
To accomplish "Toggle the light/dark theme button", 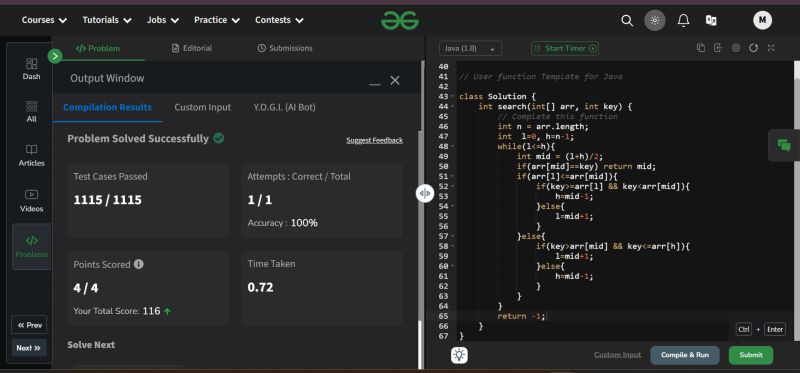I will 655,20.
